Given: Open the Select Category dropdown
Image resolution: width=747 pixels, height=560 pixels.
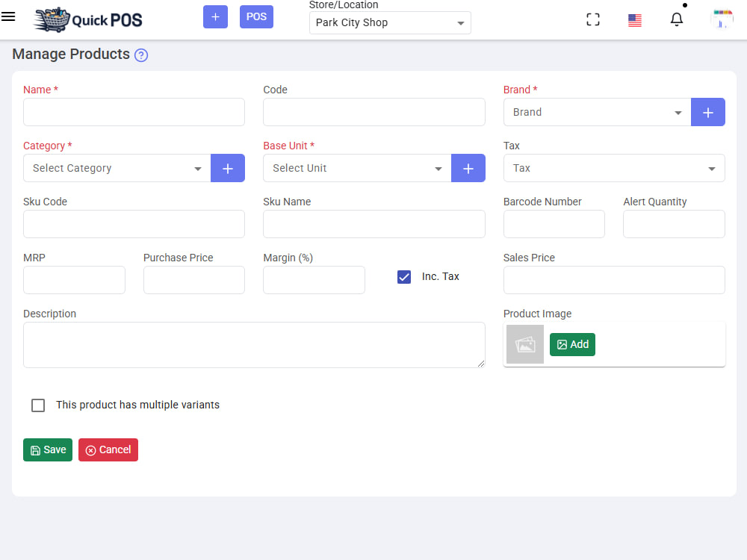Looking at the screenshot, I should [x=117, y=168].
